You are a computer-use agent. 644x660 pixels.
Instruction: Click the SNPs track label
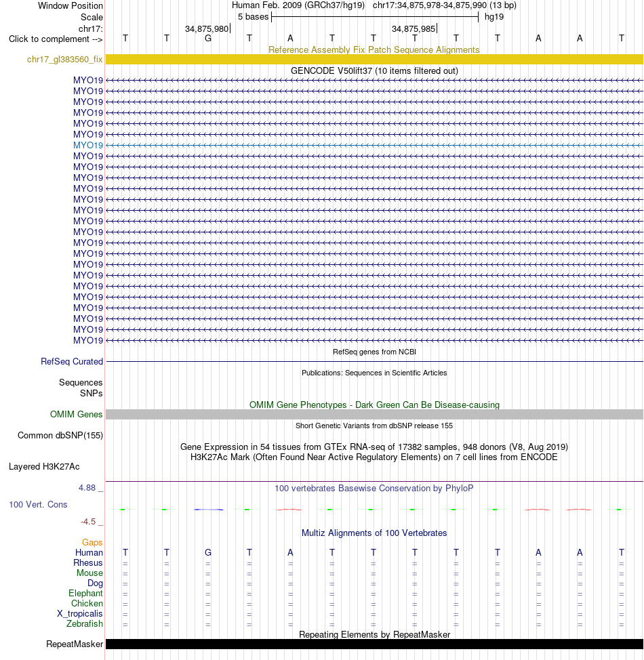point(92,393)
